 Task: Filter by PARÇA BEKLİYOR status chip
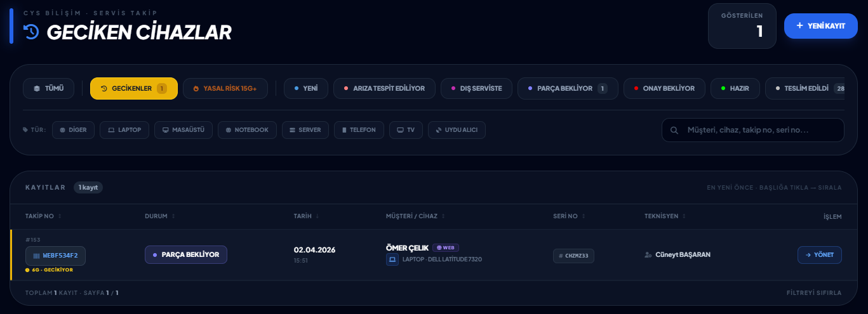567,88
